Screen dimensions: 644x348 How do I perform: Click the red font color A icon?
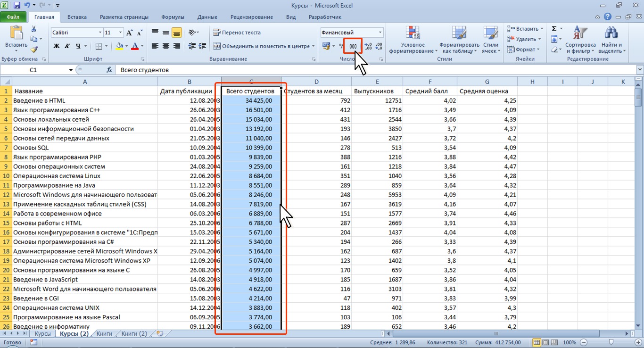[x=135, y=46]
